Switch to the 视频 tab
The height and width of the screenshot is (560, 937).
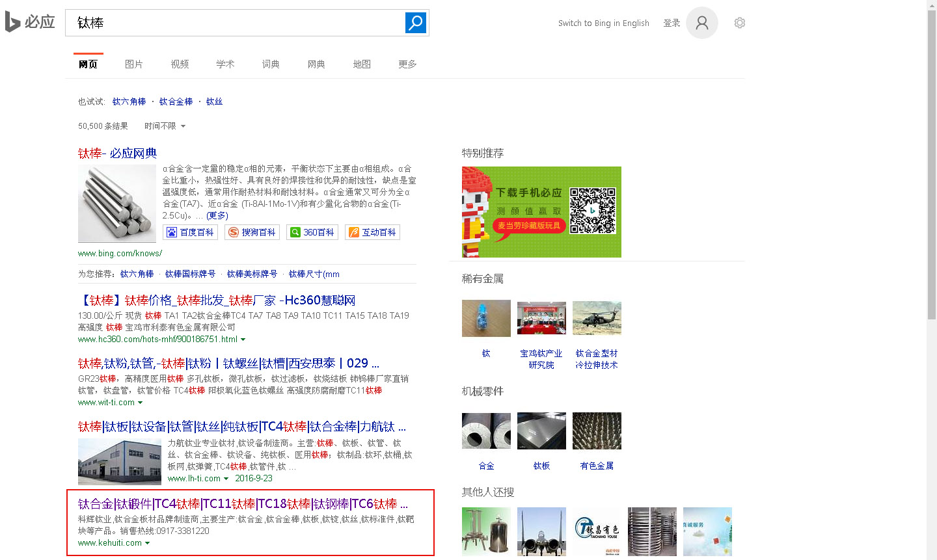(180, 64)
